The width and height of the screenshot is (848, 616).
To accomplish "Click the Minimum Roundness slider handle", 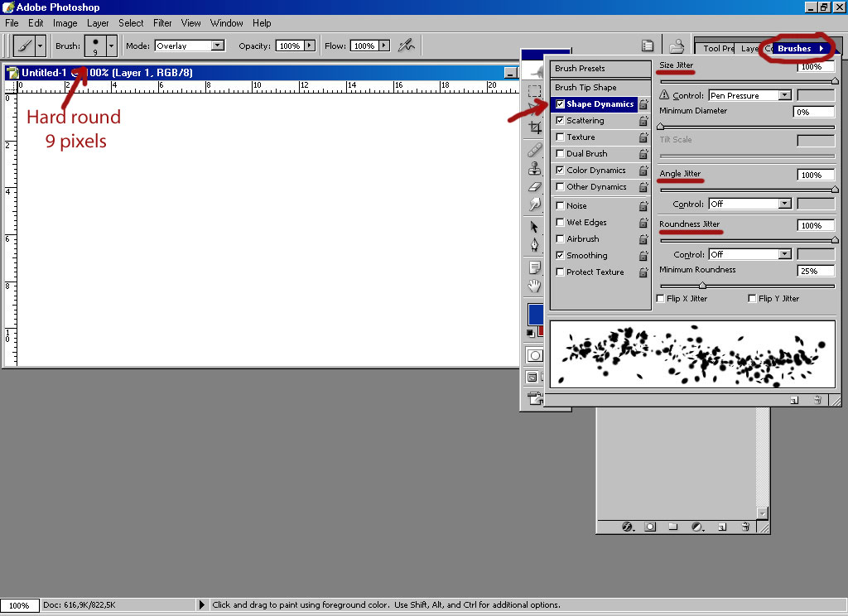I will point(703,286).
